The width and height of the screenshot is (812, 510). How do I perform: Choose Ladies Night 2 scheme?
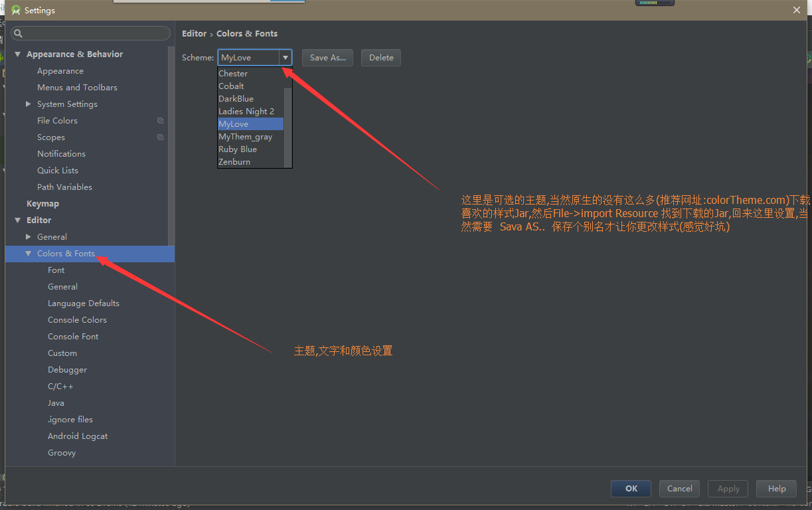pyautogui.click(x=250, y=112)
